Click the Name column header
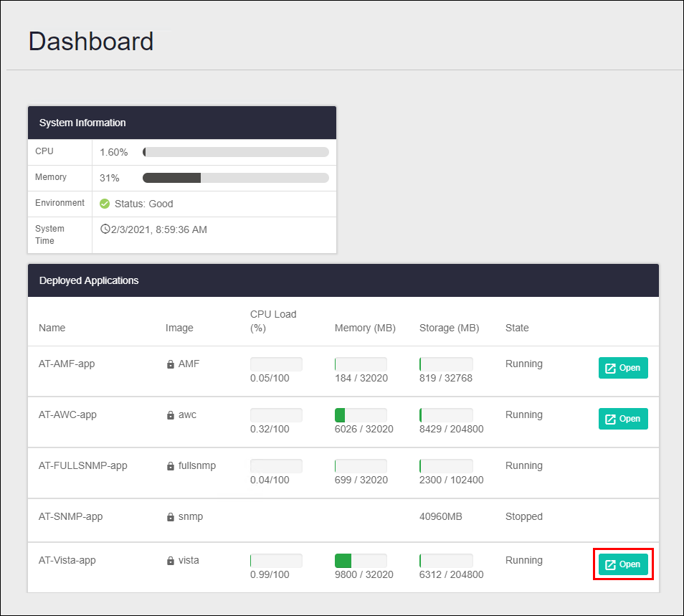This screenshot has width=684, height=616. [52, 328]
